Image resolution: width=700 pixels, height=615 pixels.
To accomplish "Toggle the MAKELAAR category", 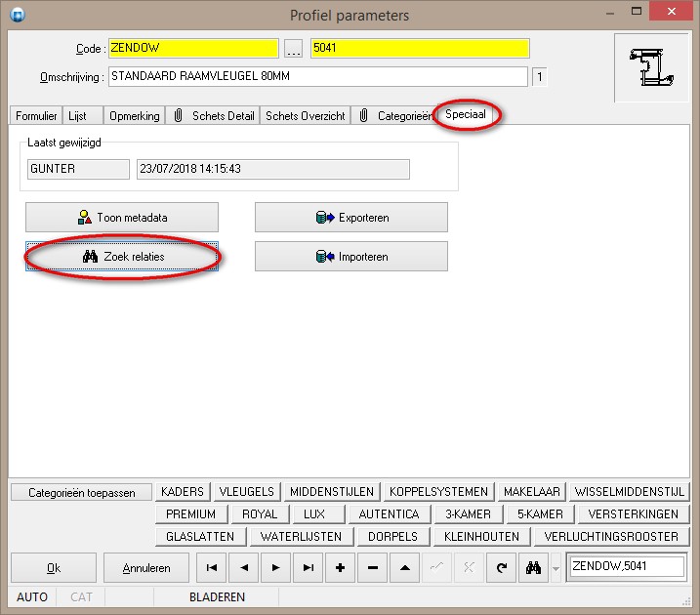I will tap(532, 492).
